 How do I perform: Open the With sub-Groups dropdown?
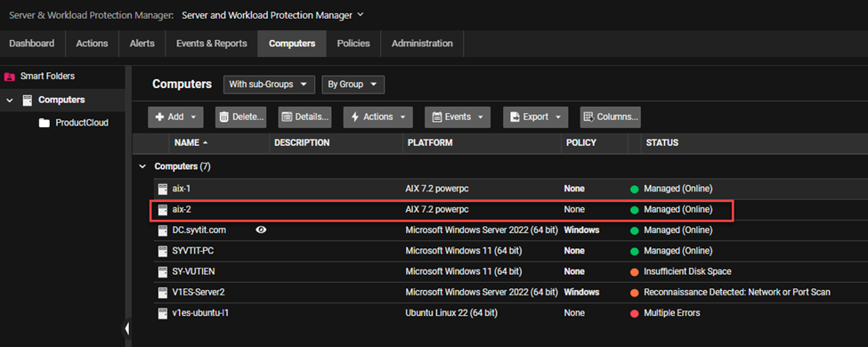(x=269, y=85)
